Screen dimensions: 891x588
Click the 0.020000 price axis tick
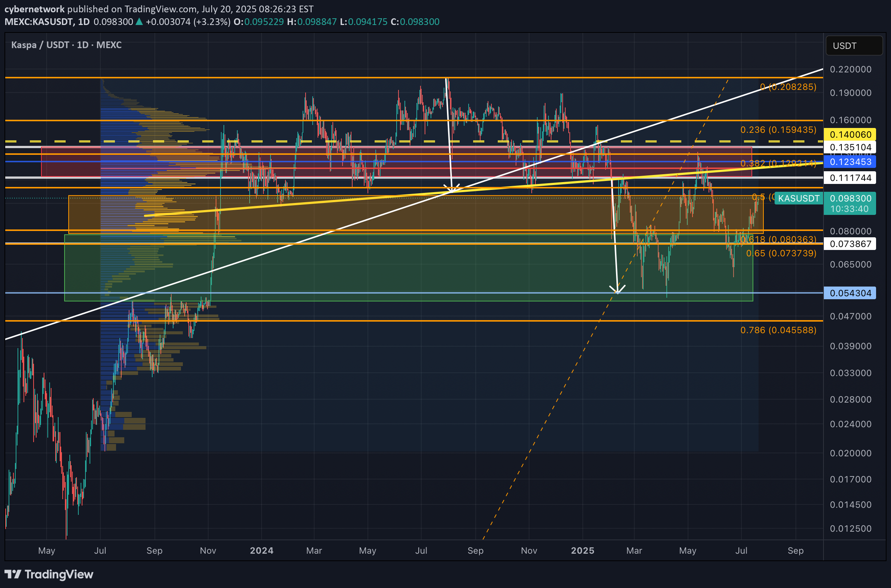pos(850,453)
